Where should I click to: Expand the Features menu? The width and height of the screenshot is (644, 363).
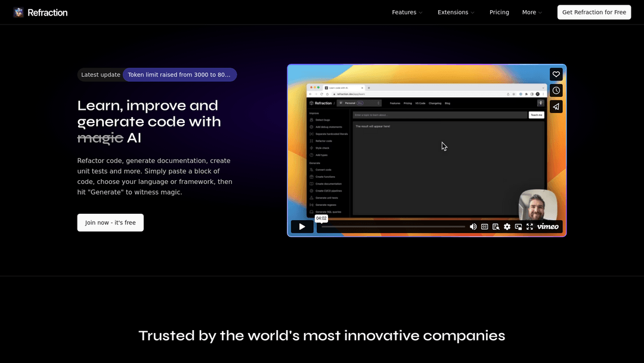pos(407,13)
